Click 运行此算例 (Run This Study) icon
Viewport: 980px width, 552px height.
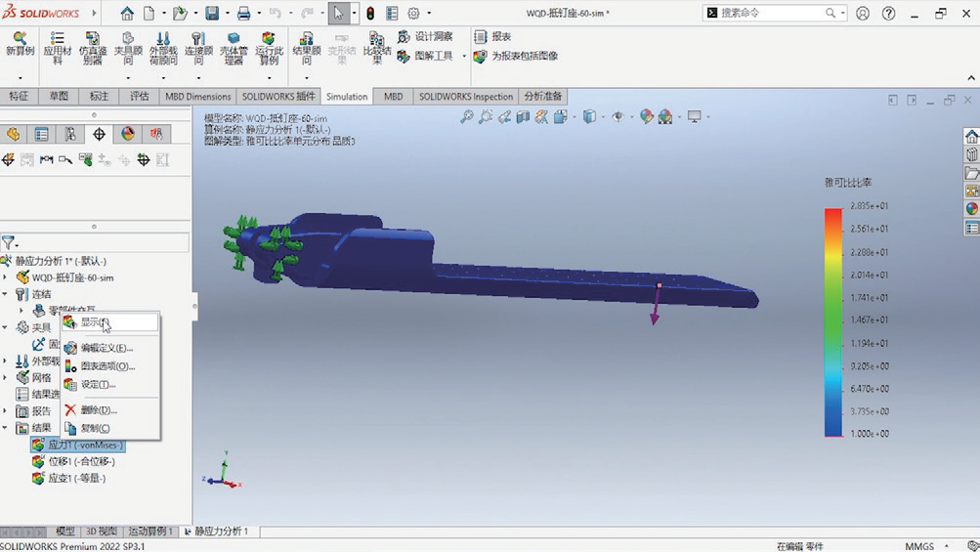[269, 45]
